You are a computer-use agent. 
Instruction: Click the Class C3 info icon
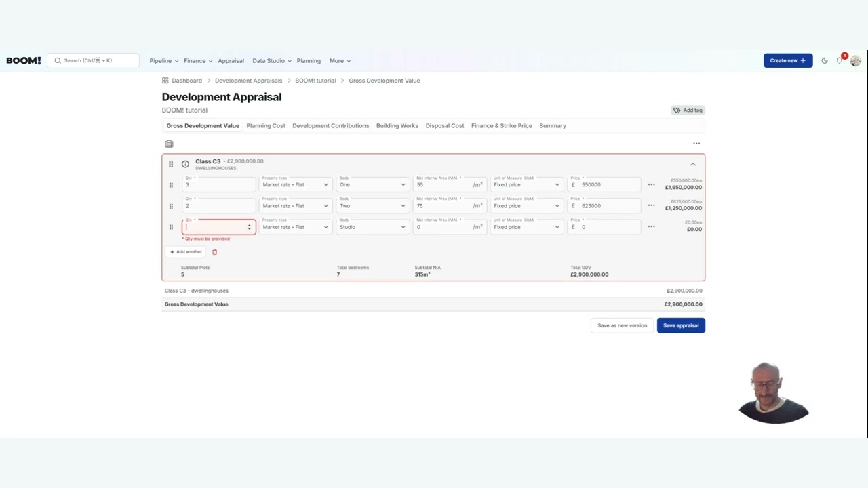coord(185,164)
